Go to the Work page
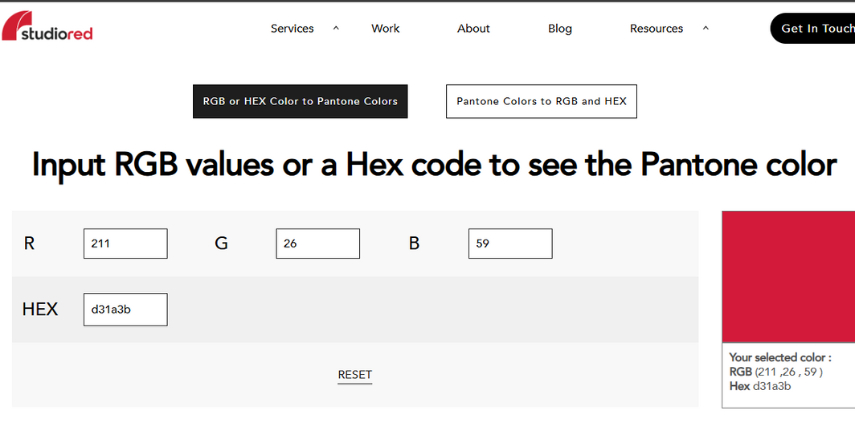The height and width of the screenshot is (425, 855). (385, 29)
